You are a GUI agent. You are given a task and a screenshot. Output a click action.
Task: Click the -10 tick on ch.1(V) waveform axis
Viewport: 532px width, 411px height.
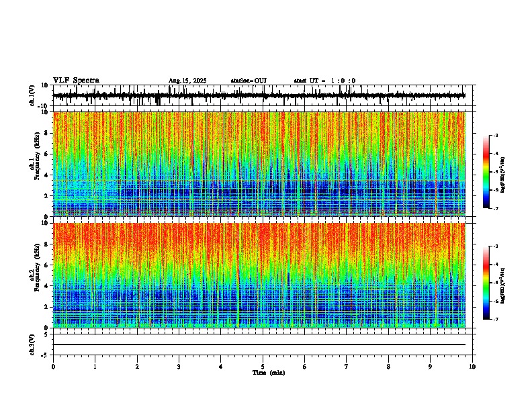point(44,106)
